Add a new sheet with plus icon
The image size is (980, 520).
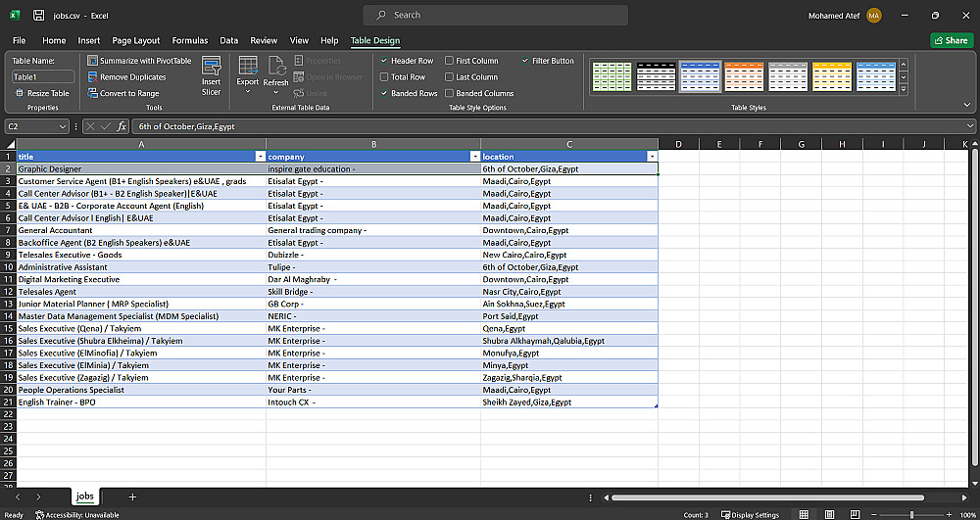[132, 496]
